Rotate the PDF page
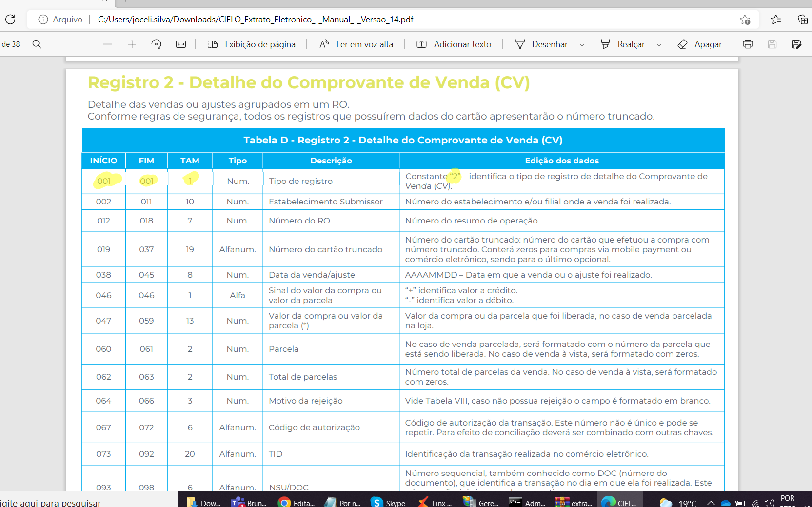 pos(157,44)
